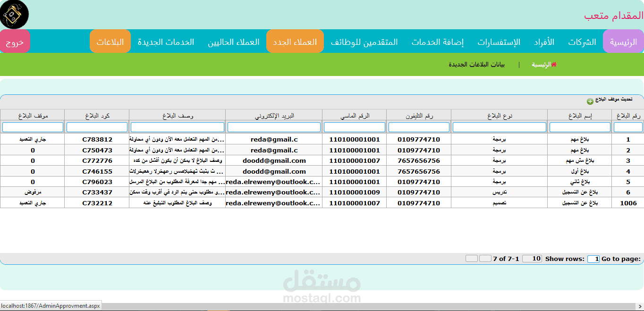Open the البلاغات tab

pos(110,42)
